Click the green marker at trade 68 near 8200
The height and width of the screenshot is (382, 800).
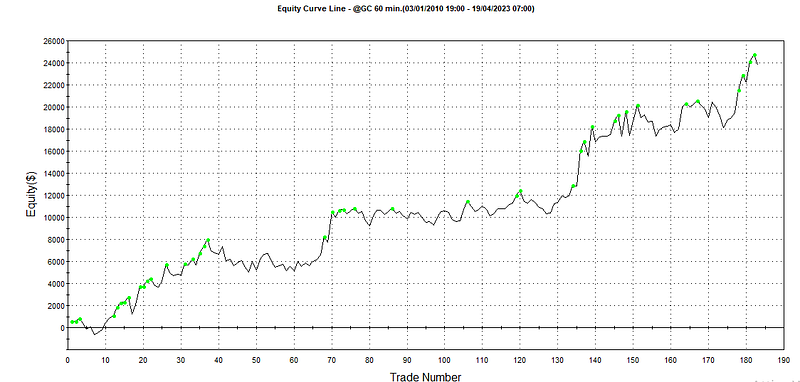click(x=324, y=237)
